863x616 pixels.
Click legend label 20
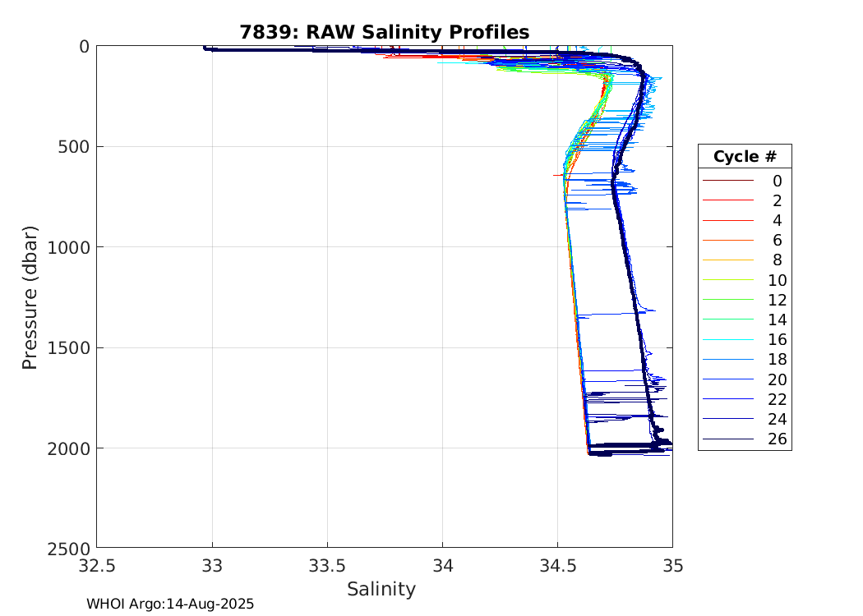point(777,379)
